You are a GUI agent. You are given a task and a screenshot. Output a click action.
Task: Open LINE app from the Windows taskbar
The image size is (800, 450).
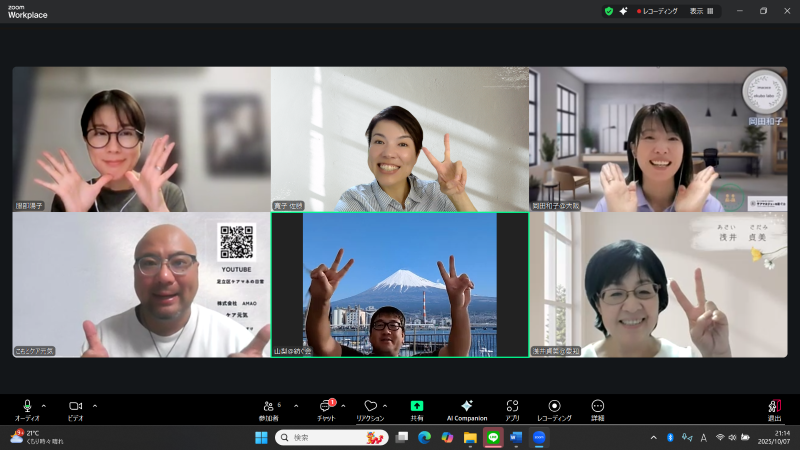[493, 437]
